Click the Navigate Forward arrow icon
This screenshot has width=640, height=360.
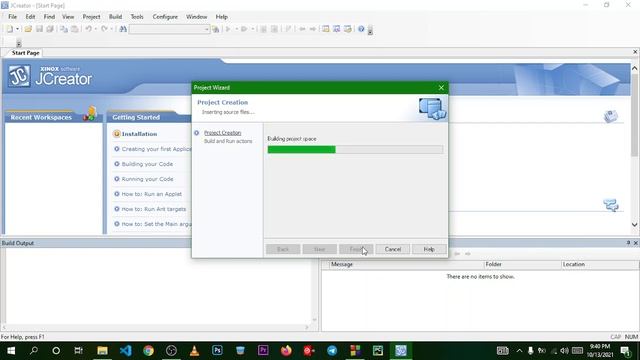(x=313, y=29)
